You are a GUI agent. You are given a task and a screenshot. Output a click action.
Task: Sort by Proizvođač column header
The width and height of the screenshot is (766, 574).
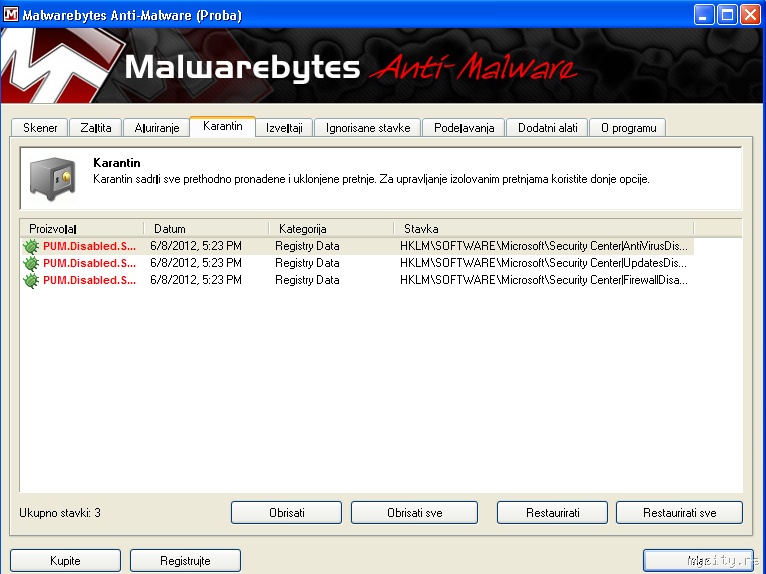coord(82,229)
